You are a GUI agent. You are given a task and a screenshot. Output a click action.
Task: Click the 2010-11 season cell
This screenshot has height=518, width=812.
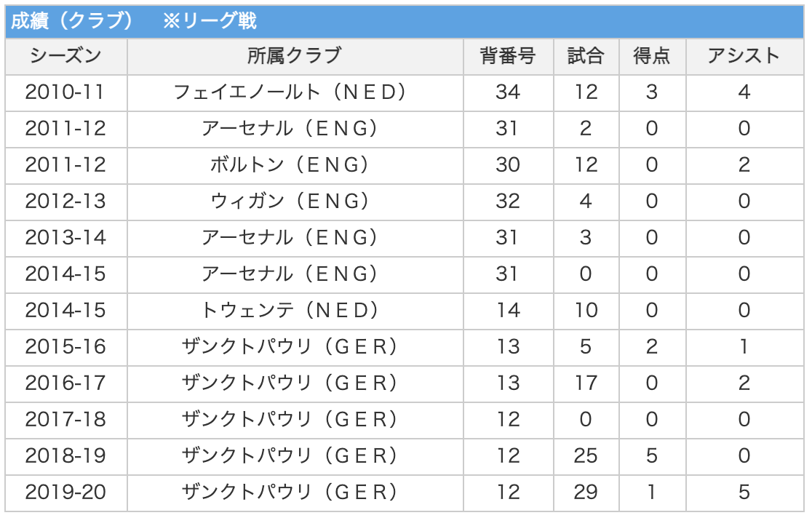coord(65,92)
